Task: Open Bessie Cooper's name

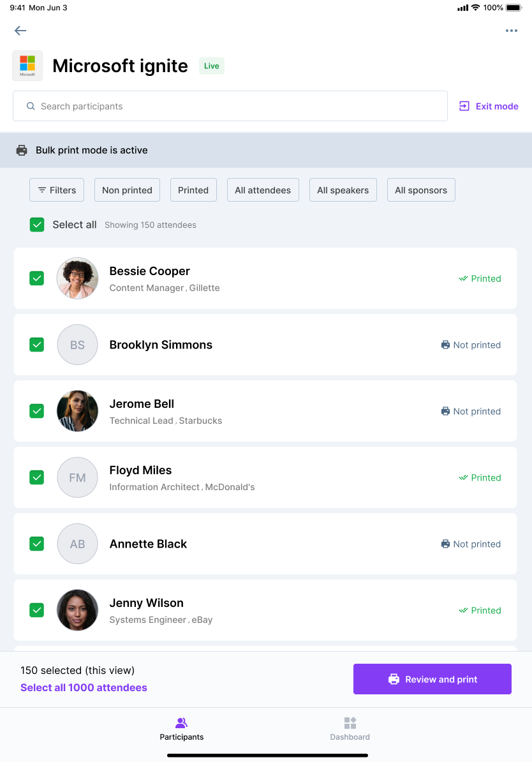Action: (150, 271)
